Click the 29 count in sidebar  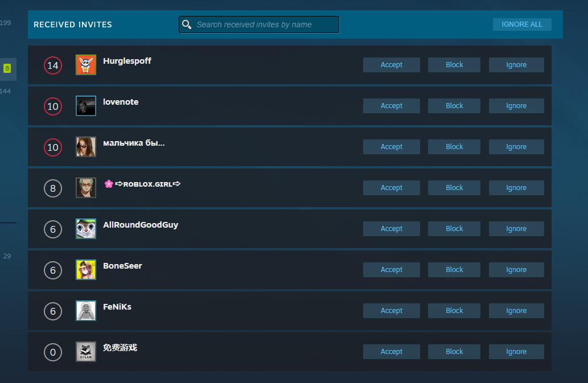pos(7,256)
